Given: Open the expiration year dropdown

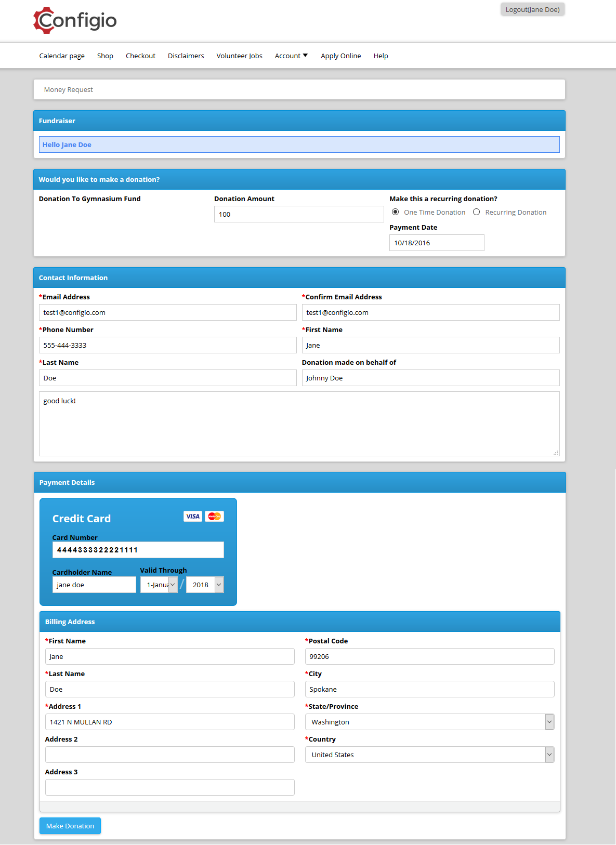Looking at the screenshot, I should tap(205, 585).
